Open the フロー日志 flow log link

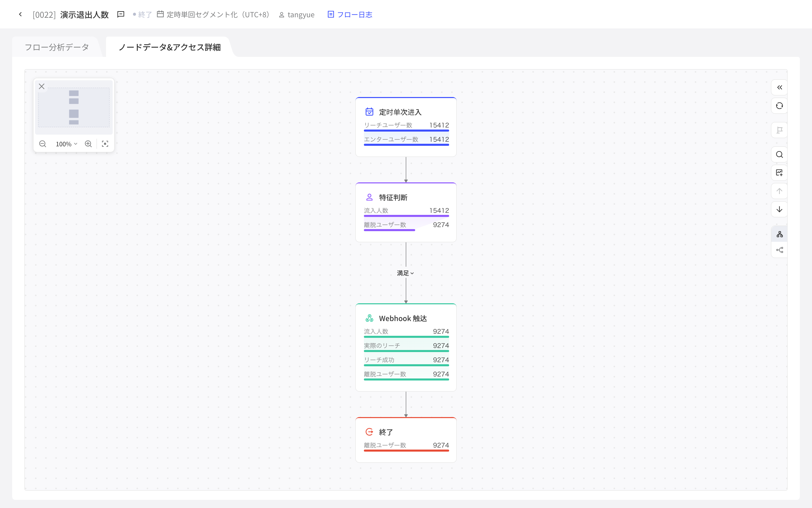point(350,14)
